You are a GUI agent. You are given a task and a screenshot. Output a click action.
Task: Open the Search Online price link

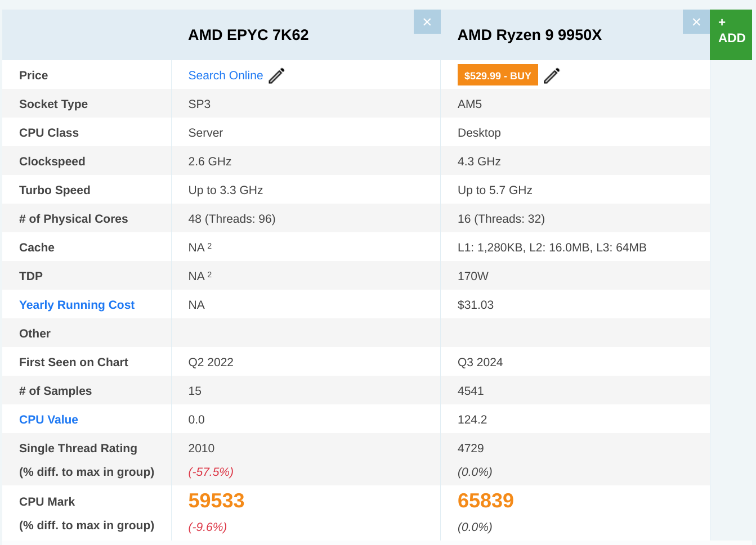tap(225, 75)
